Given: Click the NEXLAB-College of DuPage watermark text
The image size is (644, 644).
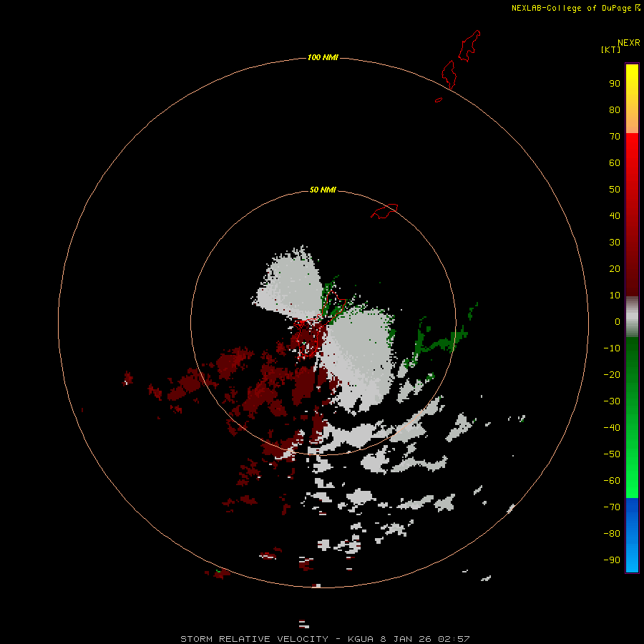Looking at the screenshot, I should (x=575, y=8).
